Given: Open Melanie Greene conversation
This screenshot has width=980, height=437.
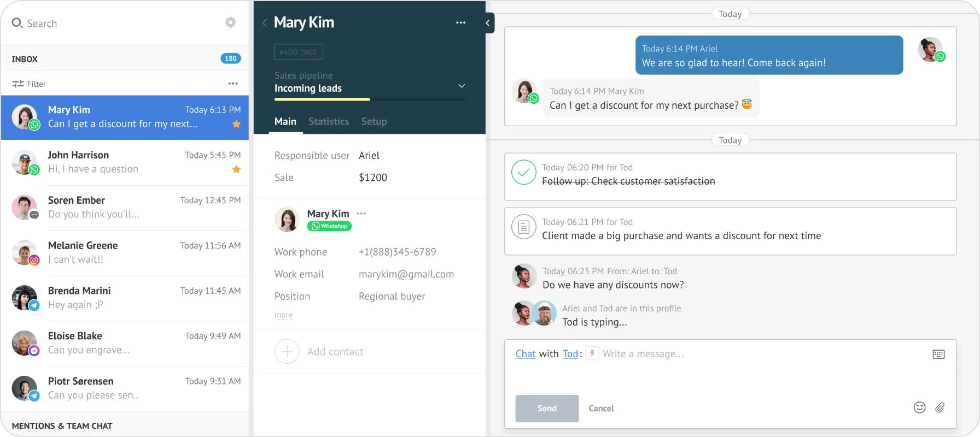Looking at the screenshot, I should pyautogui.click(x=125, y=253).
